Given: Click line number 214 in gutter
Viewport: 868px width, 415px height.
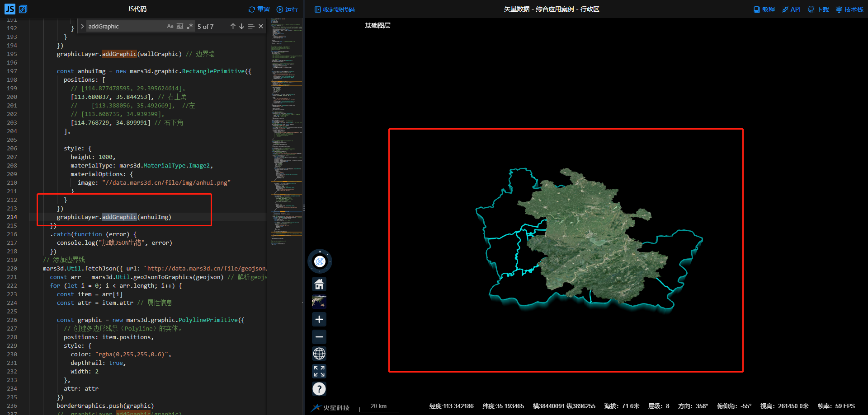Looking at the screenshot, I should tap(12, 217).
